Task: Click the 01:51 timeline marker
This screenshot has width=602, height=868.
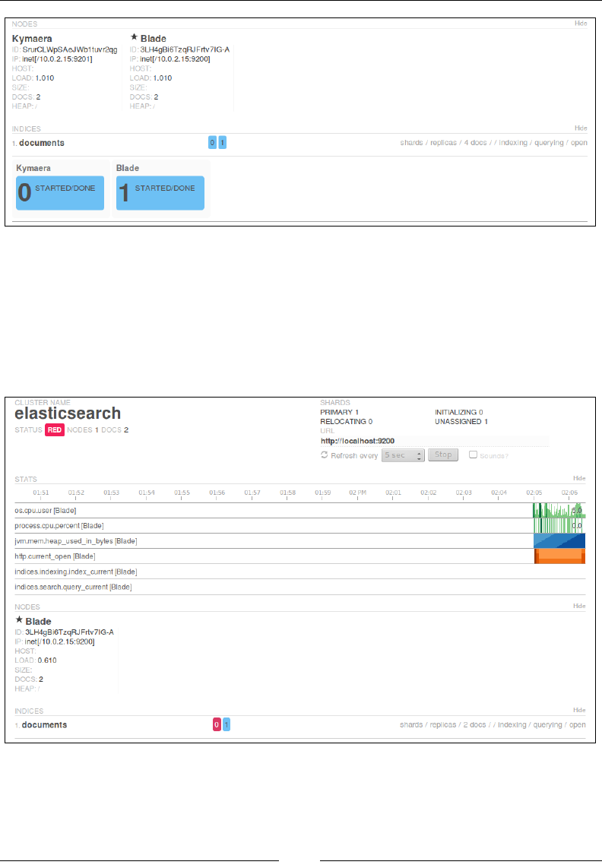Action: [x=41, y=493]
